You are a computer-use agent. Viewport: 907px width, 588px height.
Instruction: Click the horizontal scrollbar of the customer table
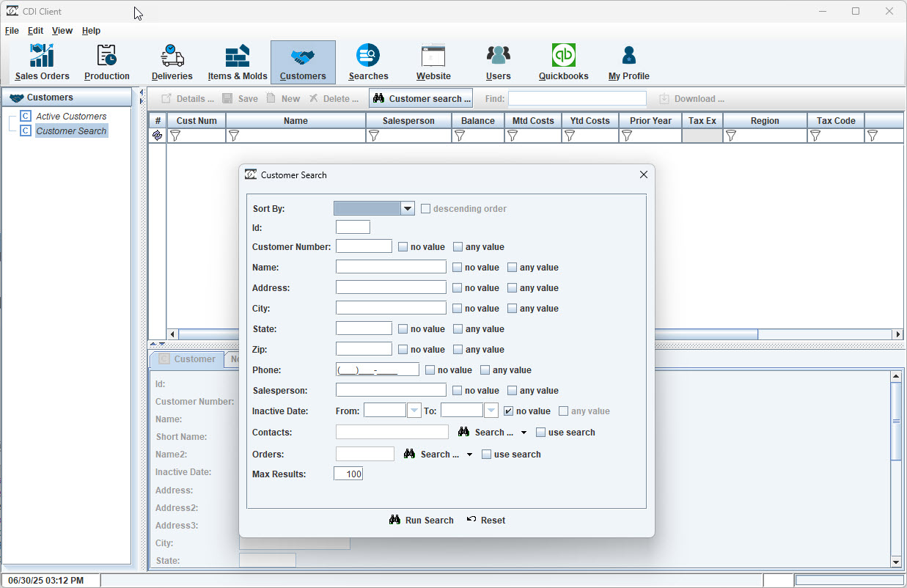point(469,334)
